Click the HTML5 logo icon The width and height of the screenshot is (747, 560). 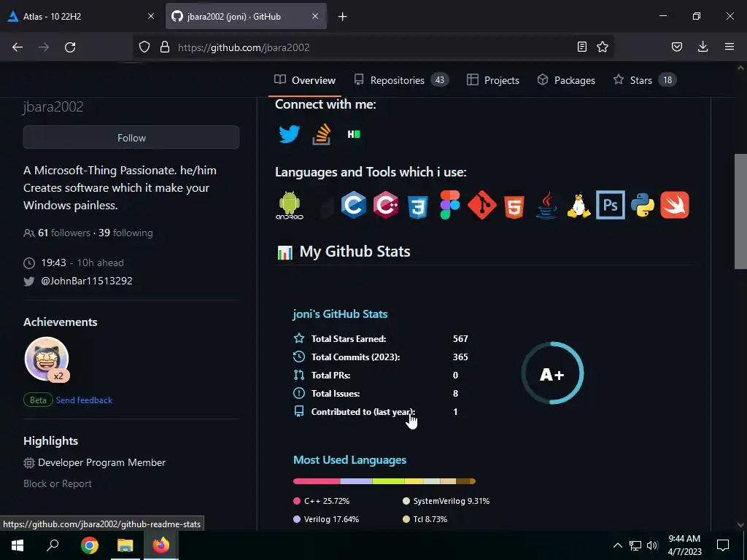coord(514,206)
